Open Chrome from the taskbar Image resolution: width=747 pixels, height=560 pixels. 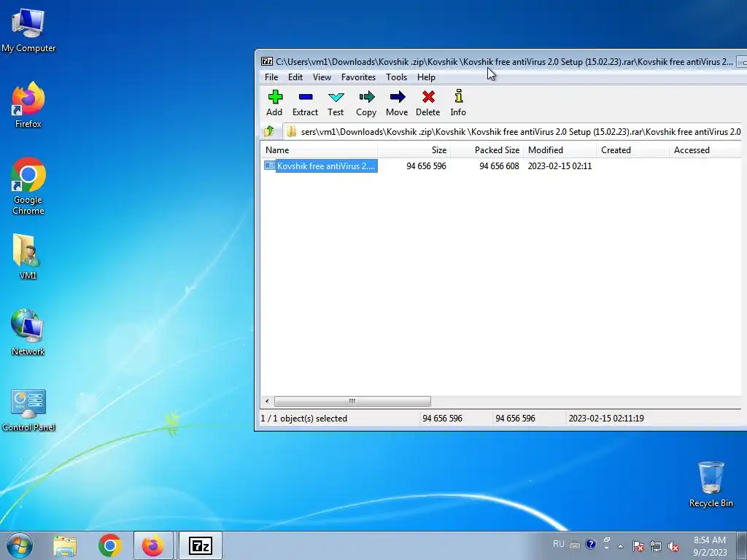pyautogui.click(x=110, y=545)
